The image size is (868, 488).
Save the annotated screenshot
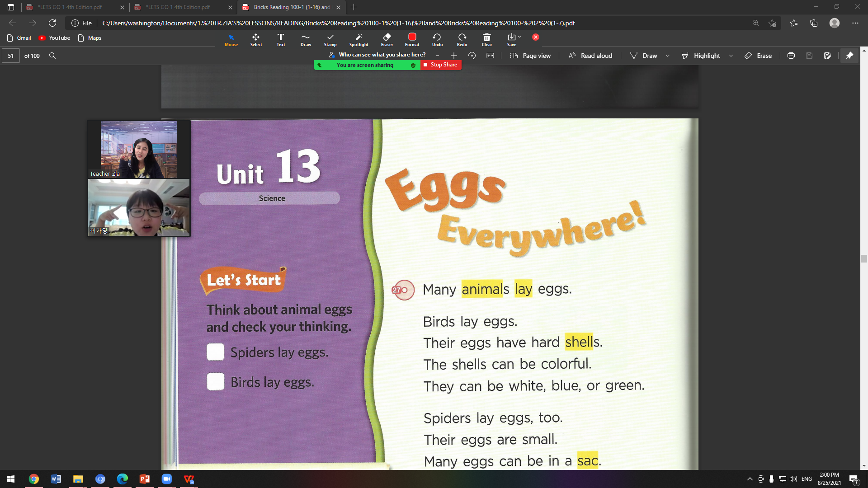511,40
